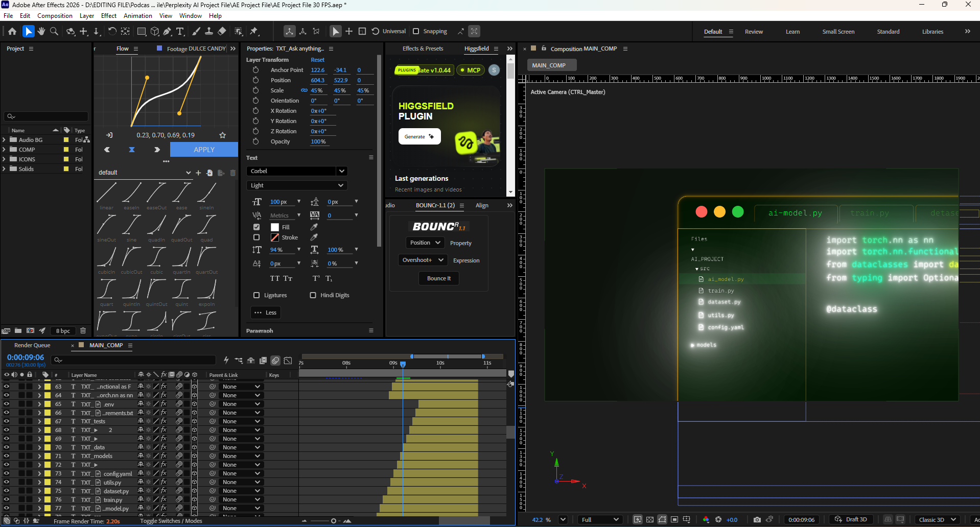Open the timeline Graph Editor
Image resolution: width=980 pixels, height=527 pixels.
288,361
